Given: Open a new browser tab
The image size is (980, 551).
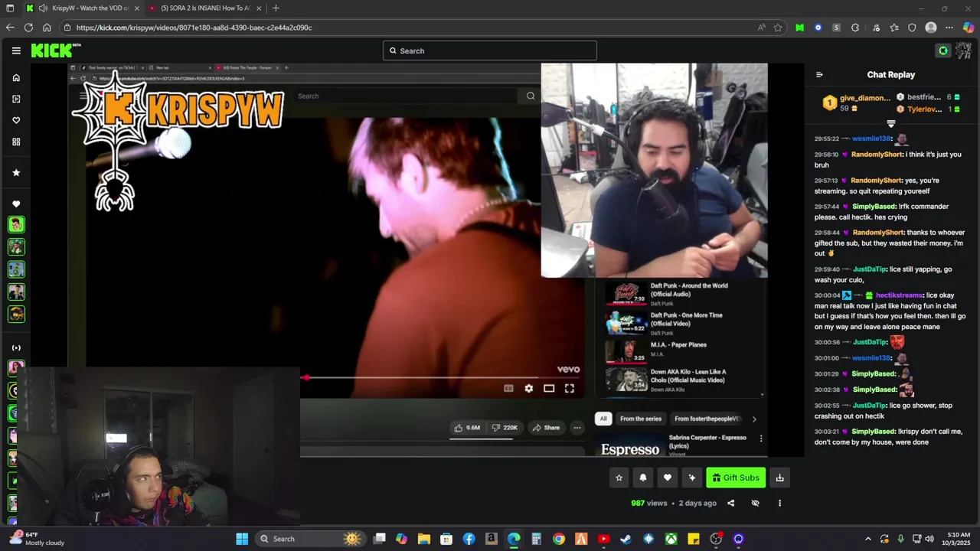Looking at the screenshot, I should [276, 8].
